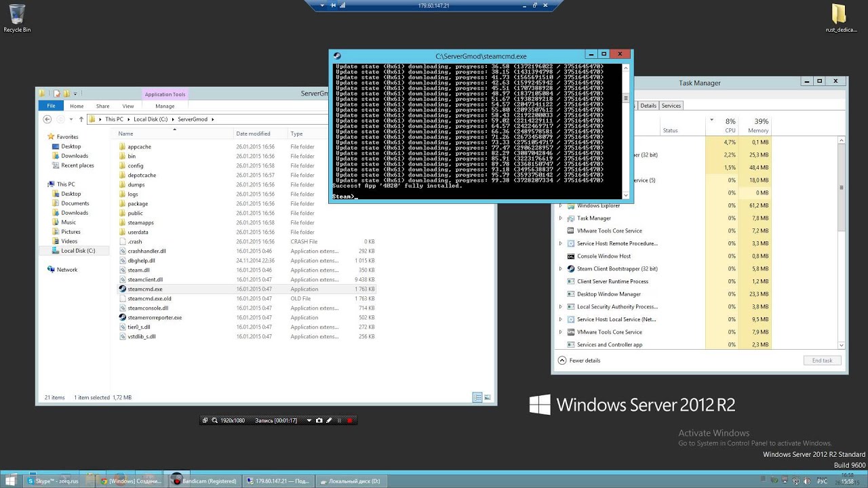Collapse Task Manager with Fewer details
The width and height of the screenshot is (868, 488).
(x=579, y=361)
